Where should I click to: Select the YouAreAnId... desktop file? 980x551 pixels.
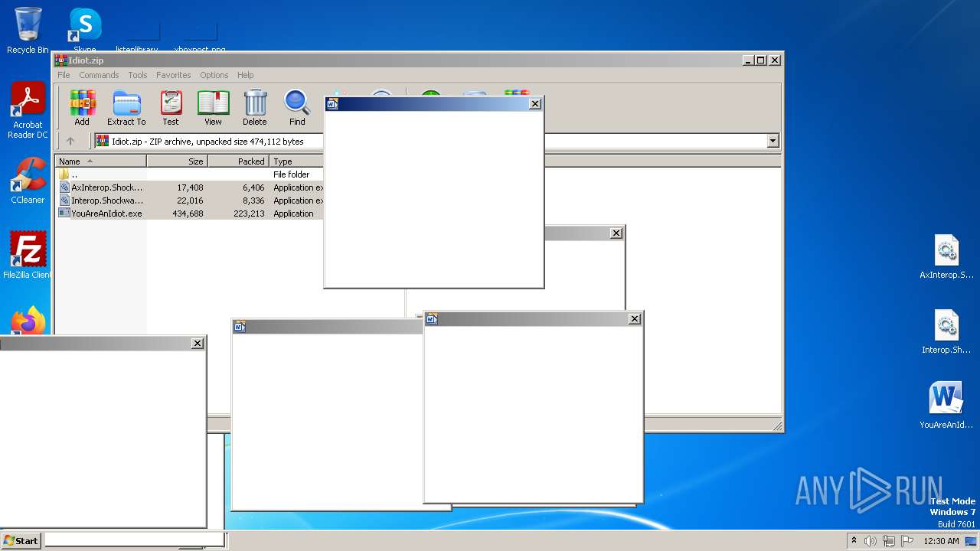[946, 406]
